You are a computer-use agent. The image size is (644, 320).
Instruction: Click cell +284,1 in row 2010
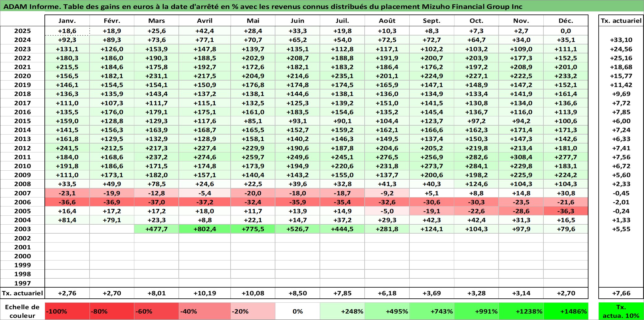[476, 166]
